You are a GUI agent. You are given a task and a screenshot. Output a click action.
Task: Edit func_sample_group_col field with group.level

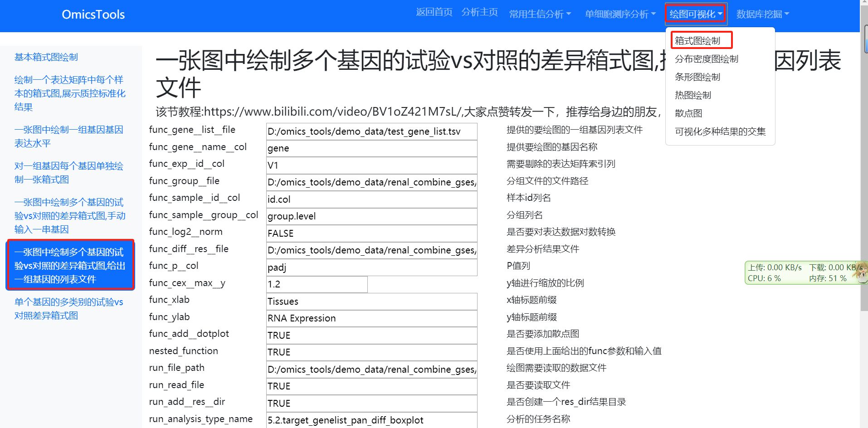click(x=371, y=216)
